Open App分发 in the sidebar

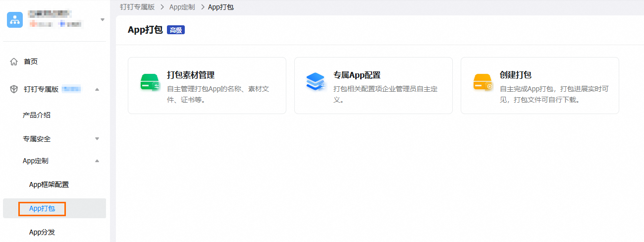tap(42, 232)
